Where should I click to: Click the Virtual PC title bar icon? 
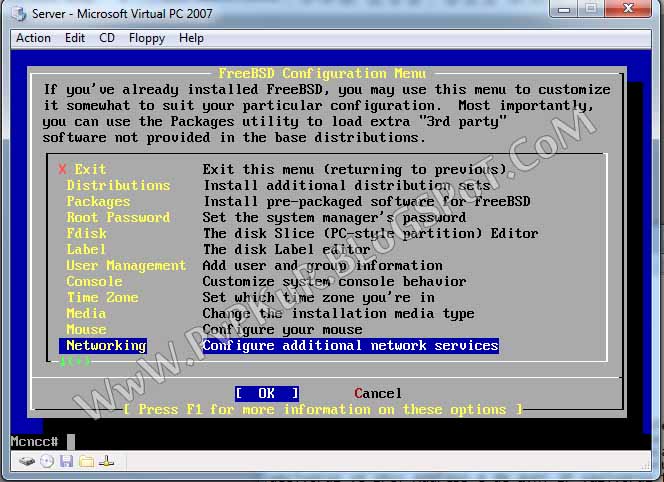coord(19,13)
